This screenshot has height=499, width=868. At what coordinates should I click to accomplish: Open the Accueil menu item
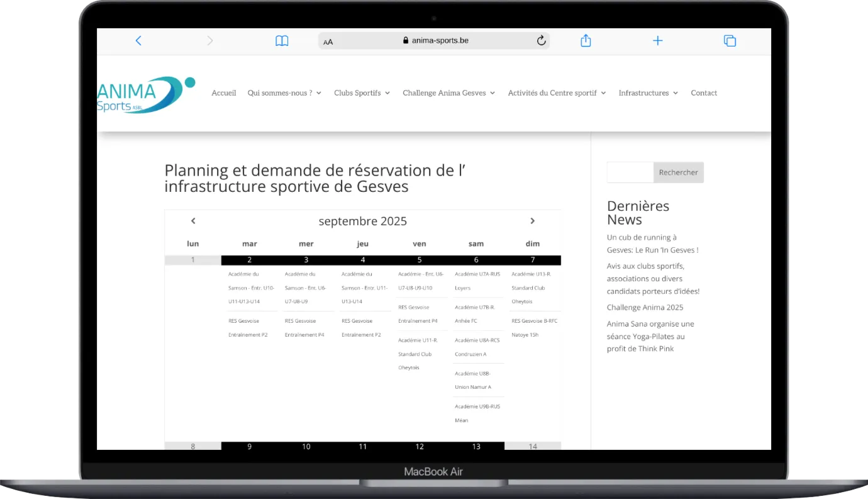pos(224,93)
